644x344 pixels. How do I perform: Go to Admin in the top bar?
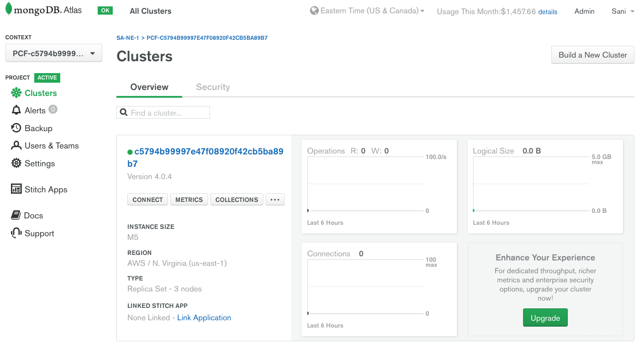[x=584, y=11]
